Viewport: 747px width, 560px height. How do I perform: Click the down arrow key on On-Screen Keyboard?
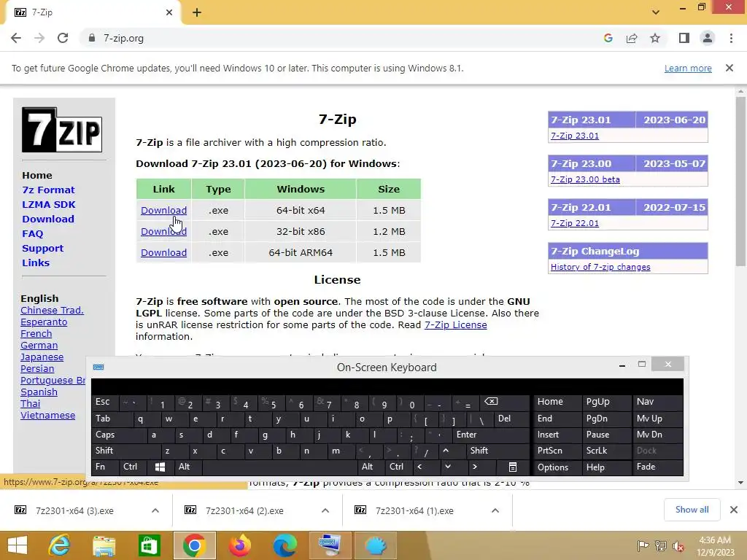click(448, 467)
